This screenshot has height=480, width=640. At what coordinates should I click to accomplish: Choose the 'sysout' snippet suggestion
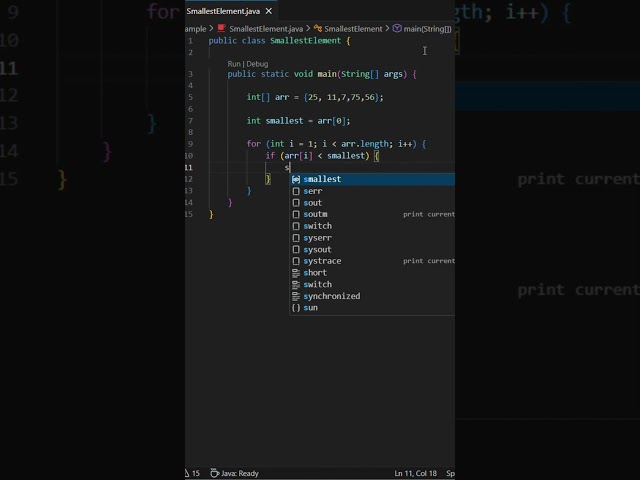(x=372, y=249)
